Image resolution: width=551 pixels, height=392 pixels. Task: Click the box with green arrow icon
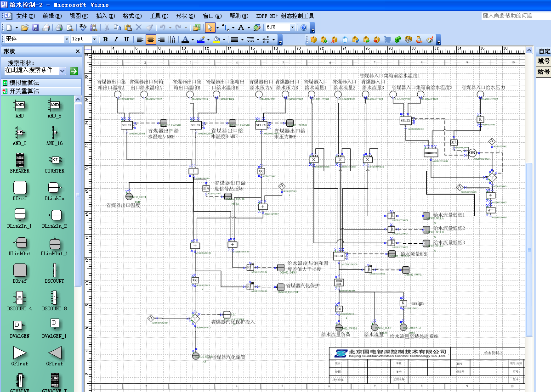pyautogui.click(x=366, y=39)
